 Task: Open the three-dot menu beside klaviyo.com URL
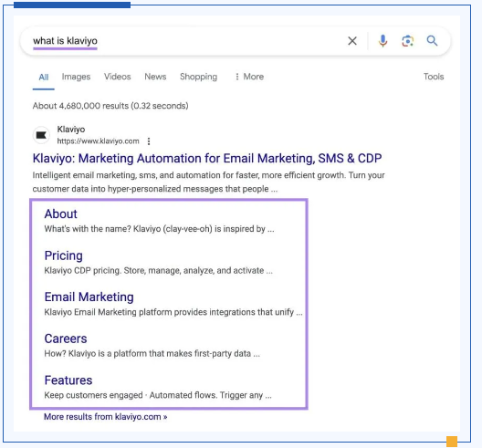tap(149, 141)
